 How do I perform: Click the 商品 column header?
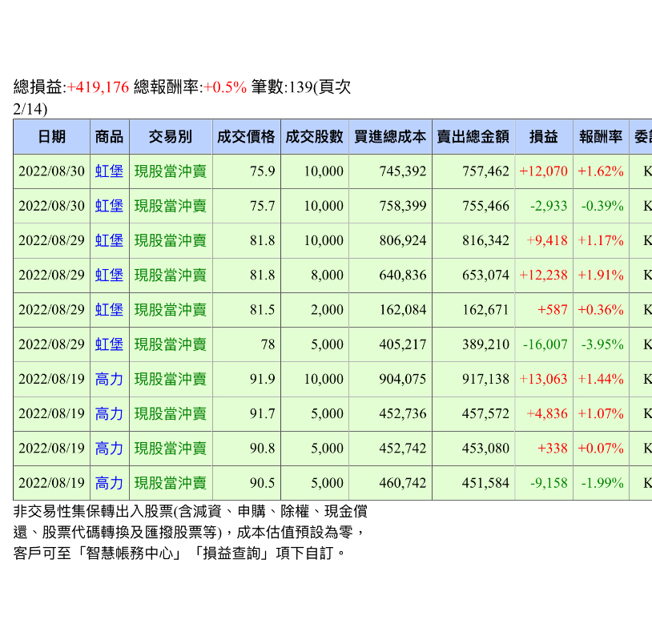click(x=109, y=137)
